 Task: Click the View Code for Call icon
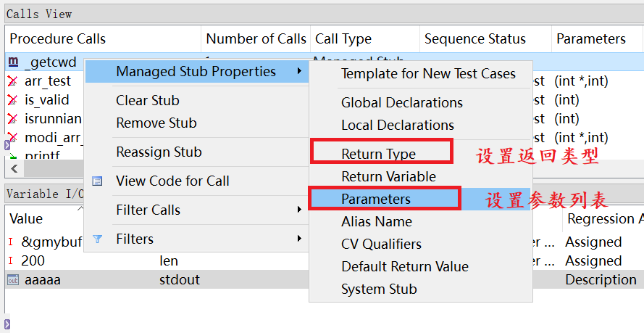coord(98,181)
